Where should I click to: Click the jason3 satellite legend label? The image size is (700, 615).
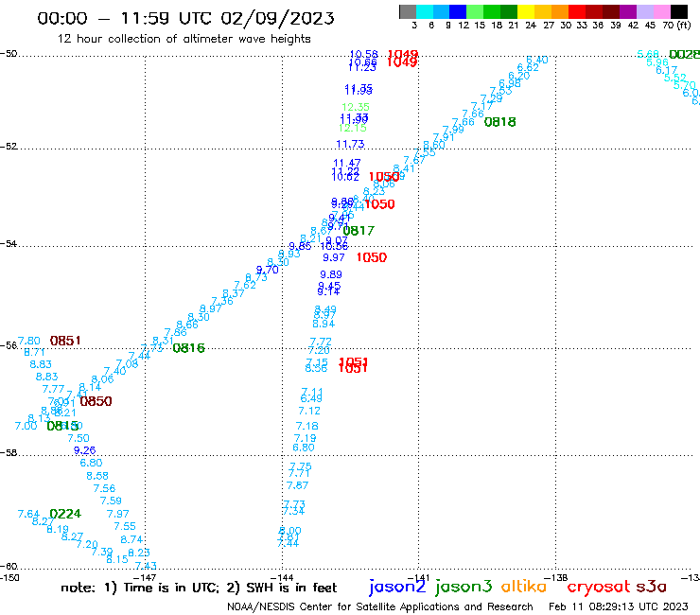pos(464,587)
